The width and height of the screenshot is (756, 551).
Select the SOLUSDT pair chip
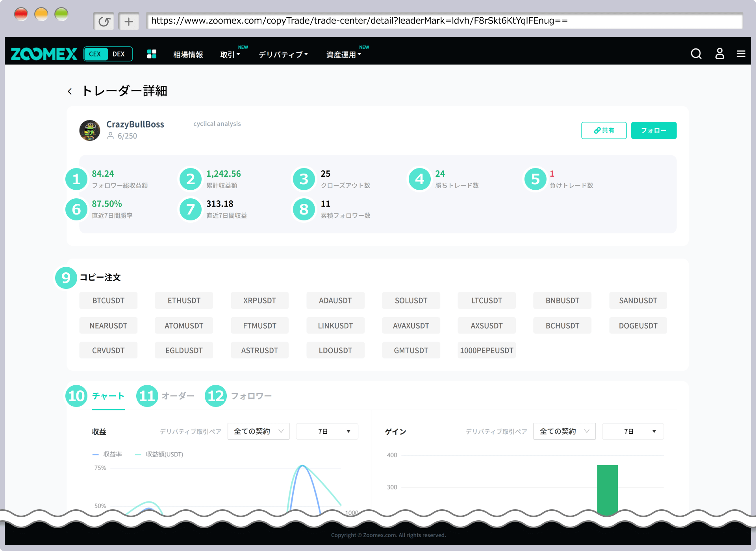tap(411, 301)
